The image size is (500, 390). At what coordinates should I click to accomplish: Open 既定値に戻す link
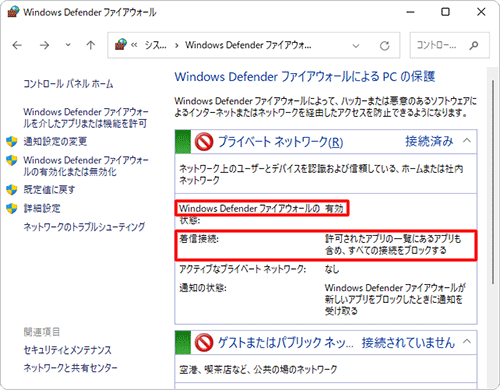click(49, 190)
